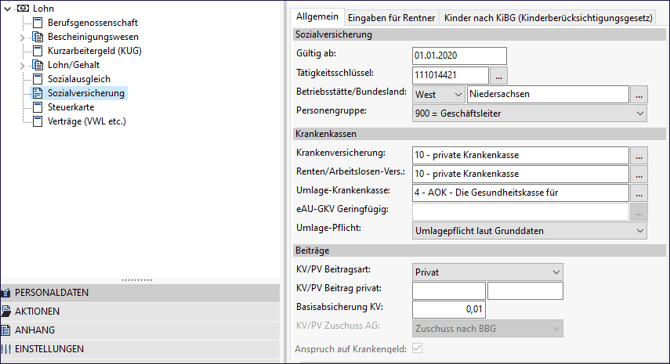Expand the Bescheinigungswesen tree node
Viewport: 670px width, 364px height.
tap(22, 37)
